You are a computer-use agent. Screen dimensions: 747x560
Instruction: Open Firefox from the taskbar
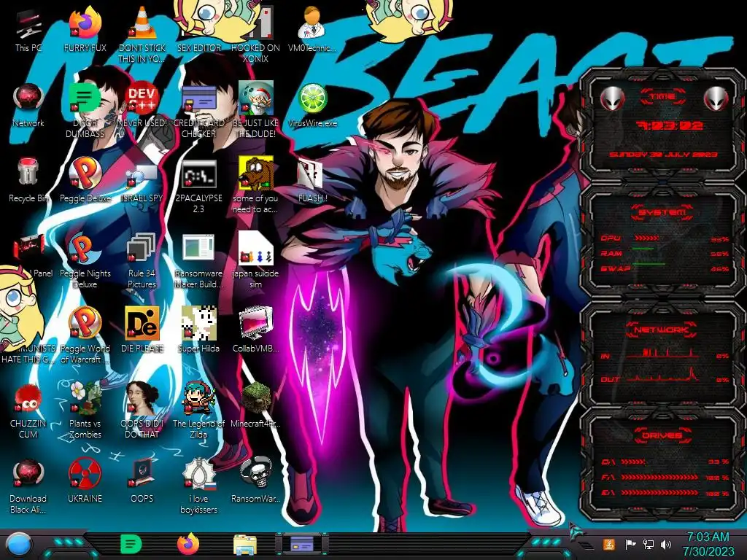pyautogui.click(x=188, y=544)
